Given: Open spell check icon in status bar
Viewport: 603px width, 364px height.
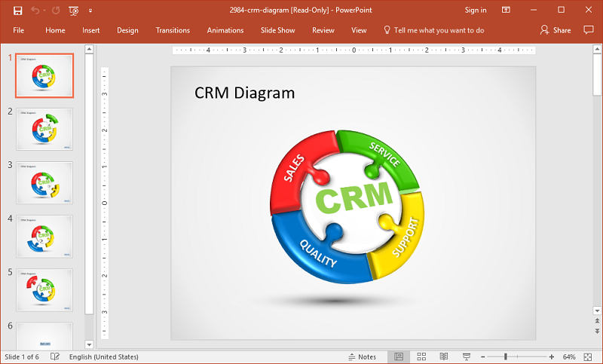Looking at the screenshot, I should click(x=54, y=356).
